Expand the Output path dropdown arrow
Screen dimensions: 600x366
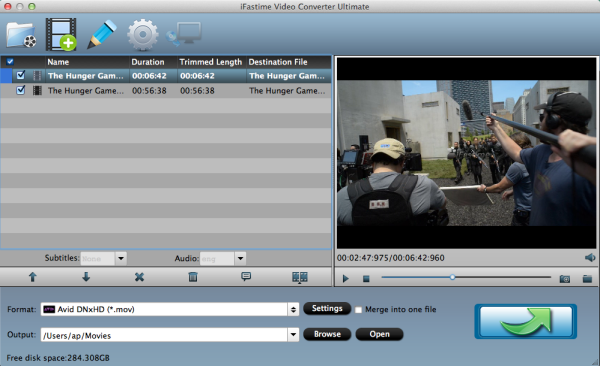click(x=293, y=335)
